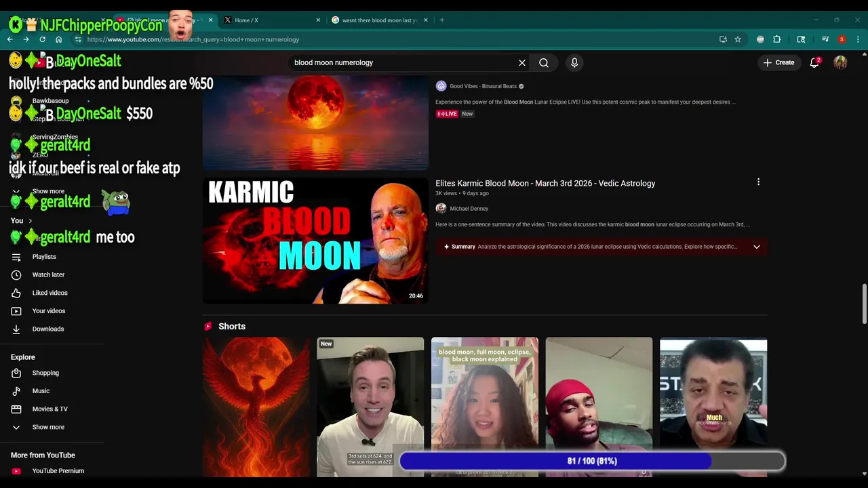Open the notifications bell
The image size is (868, 488).
pyautogui.click(x=814, y=62)
